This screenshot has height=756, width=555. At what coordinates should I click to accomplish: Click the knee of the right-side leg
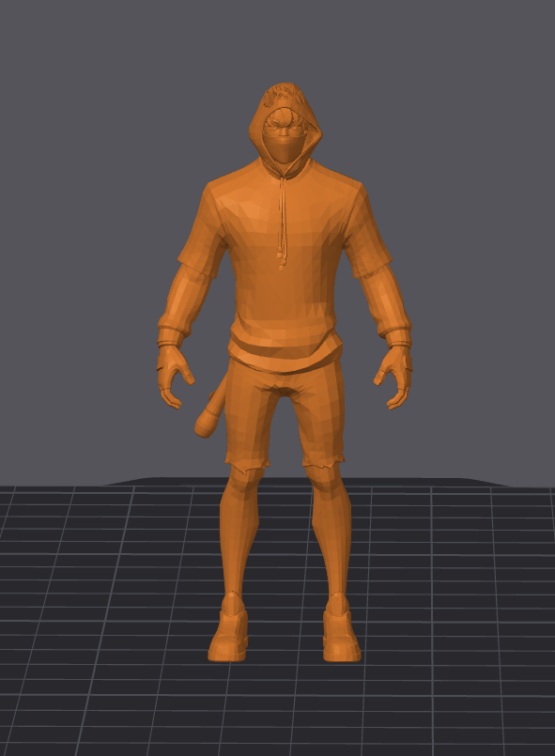click(326, 480)
